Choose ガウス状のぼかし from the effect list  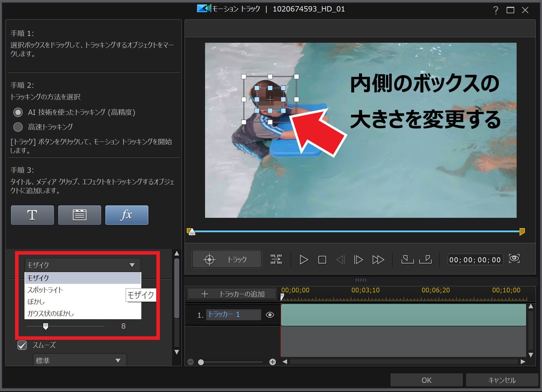[x=50, y=314]
